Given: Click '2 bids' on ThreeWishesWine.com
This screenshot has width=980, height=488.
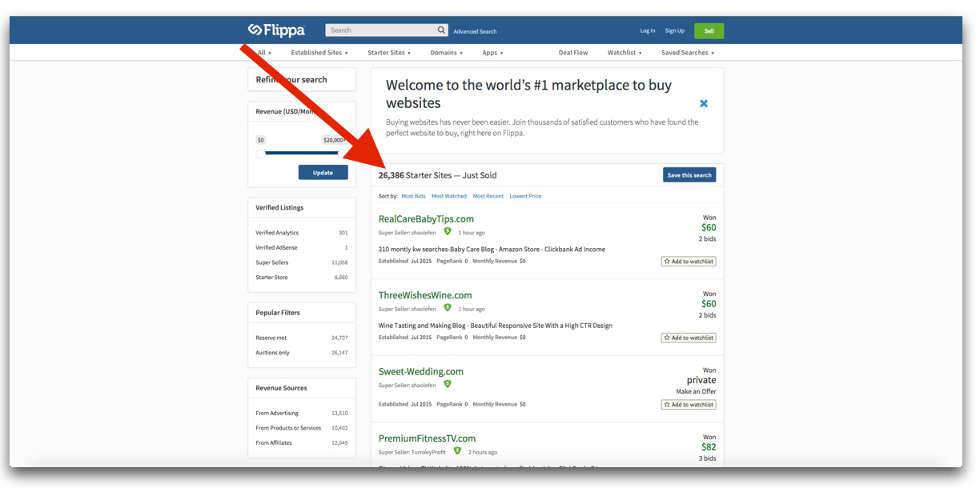Looking at the screenshot, I should pyautogui.click(x=707, y=315).
